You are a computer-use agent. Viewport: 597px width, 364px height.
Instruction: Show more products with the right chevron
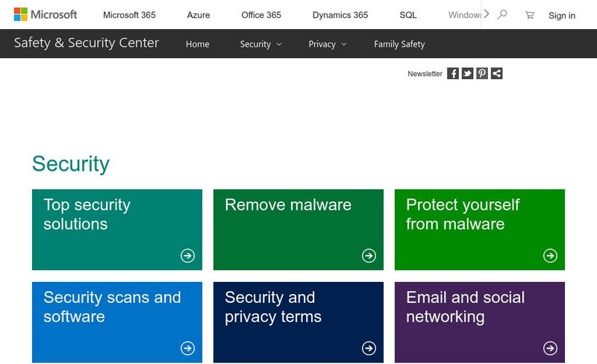[487, 14]
